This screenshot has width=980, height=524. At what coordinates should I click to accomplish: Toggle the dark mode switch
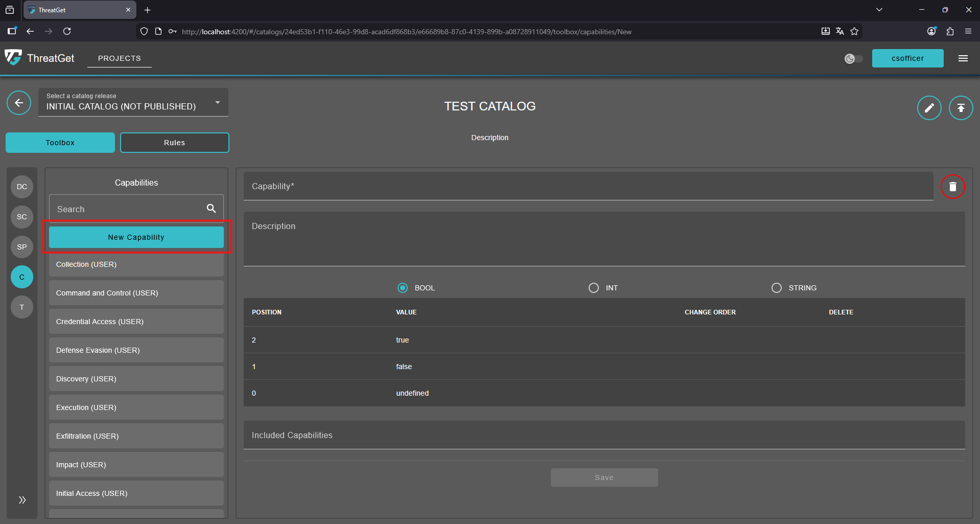[x=853, y=58]
